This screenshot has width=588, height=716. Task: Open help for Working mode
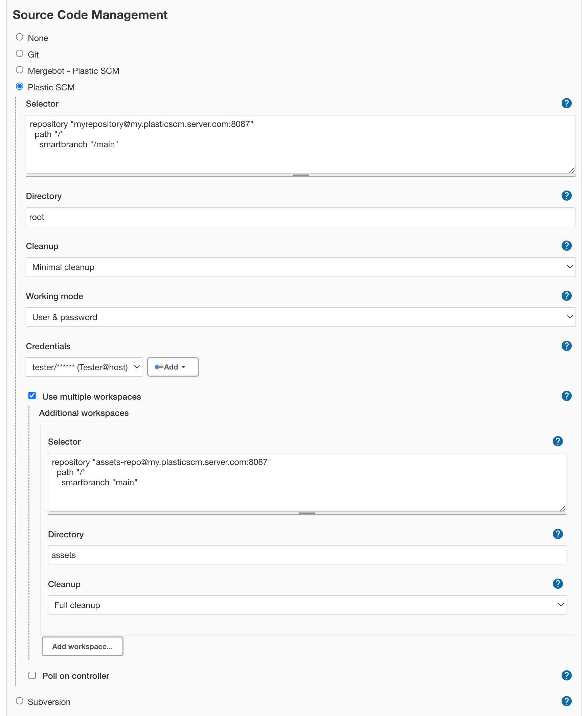566,296
